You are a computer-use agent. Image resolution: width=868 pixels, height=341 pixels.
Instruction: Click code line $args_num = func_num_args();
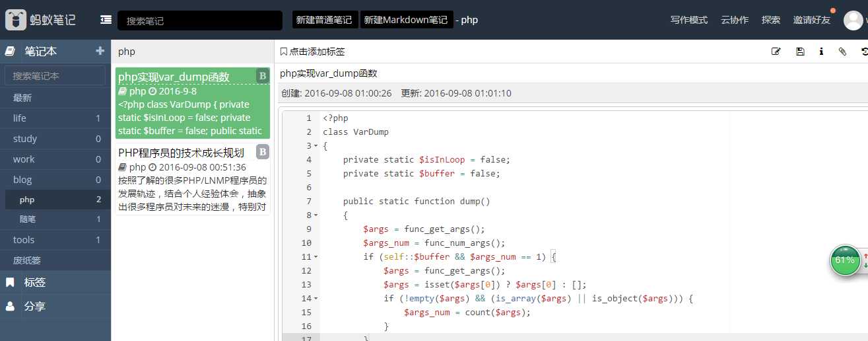(x=434, y=243)
